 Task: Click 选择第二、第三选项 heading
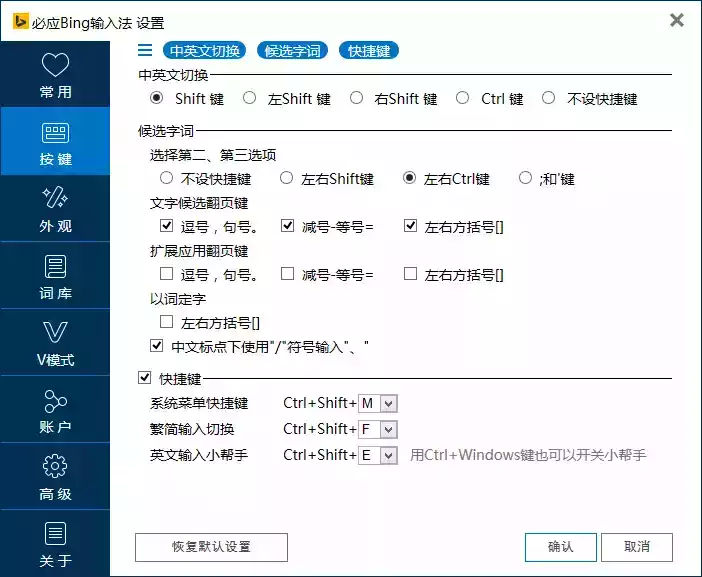pyautogui.click(x=213, y=155)
